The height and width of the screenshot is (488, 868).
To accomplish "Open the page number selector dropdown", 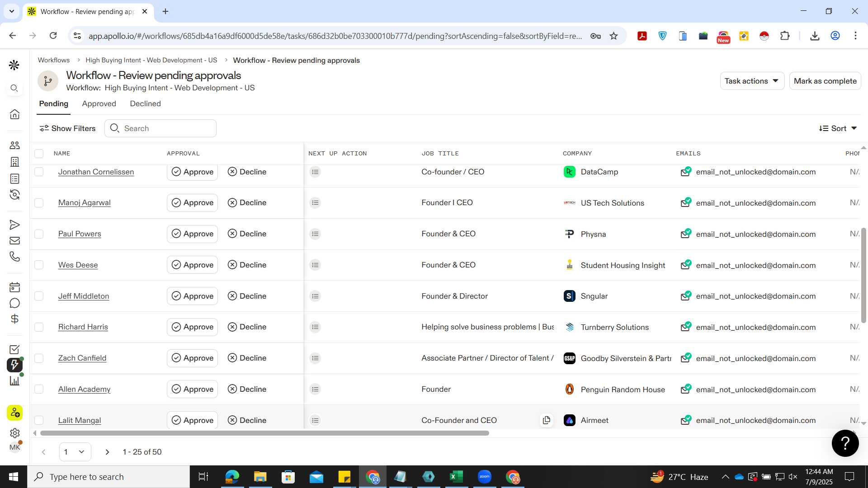I will coord(75,452).
